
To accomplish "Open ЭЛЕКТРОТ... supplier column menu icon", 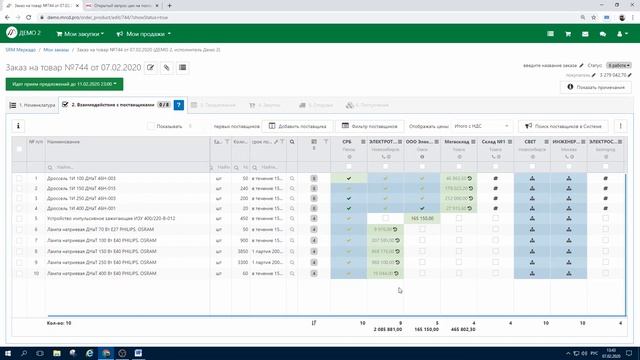I will tap(400, 142).
